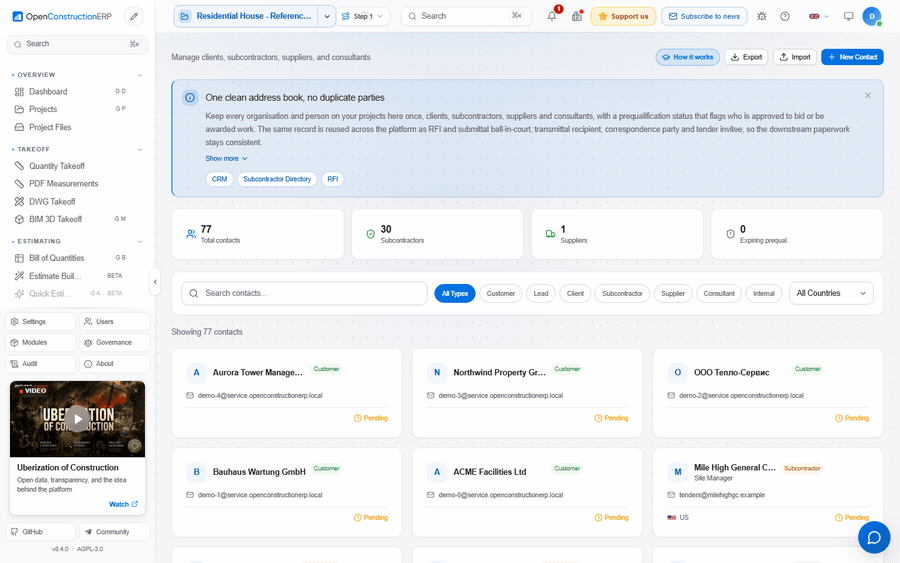Play the Uberization of Construction video

pos(77,419)
